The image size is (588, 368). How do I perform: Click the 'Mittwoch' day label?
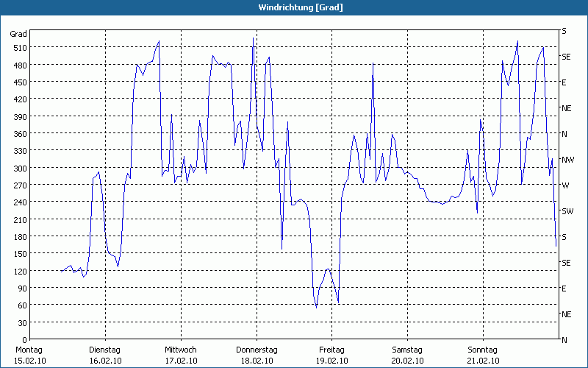click(181, 350)
